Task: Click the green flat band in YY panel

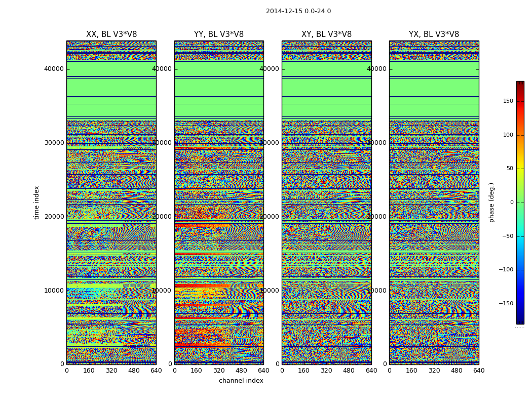Action: click(219, 90)
